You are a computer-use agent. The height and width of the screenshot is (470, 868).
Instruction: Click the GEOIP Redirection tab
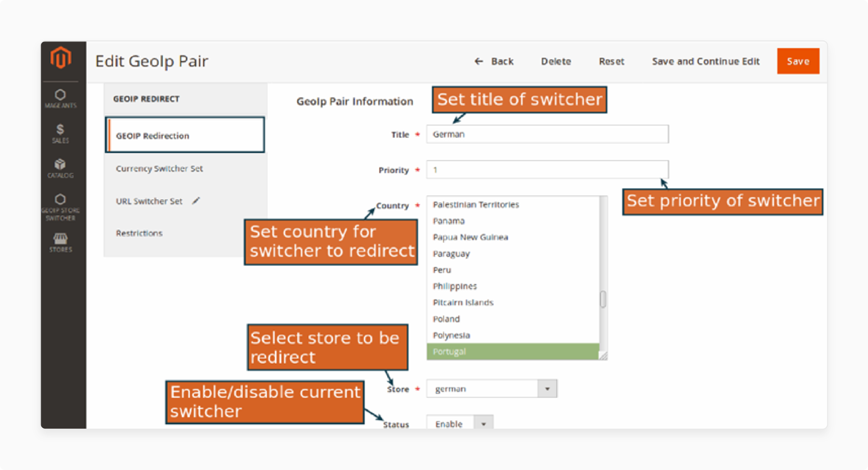point(185,136)
